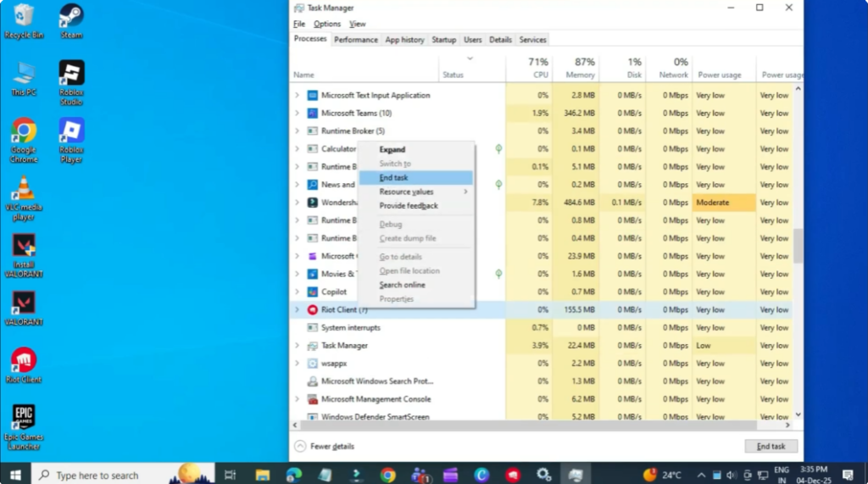Switch to the Users tab
This screenshot has height=484, width=868.
point(473,40)
